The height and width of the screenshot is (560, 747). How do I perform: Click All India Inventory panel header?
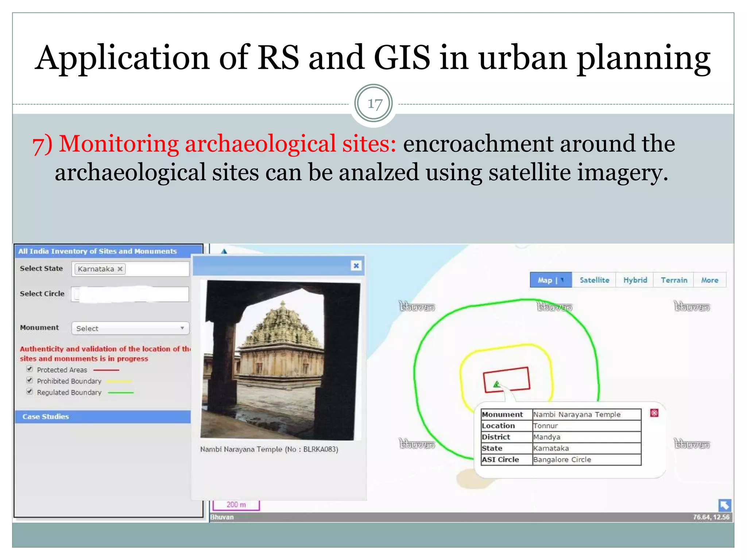[108, 251]
